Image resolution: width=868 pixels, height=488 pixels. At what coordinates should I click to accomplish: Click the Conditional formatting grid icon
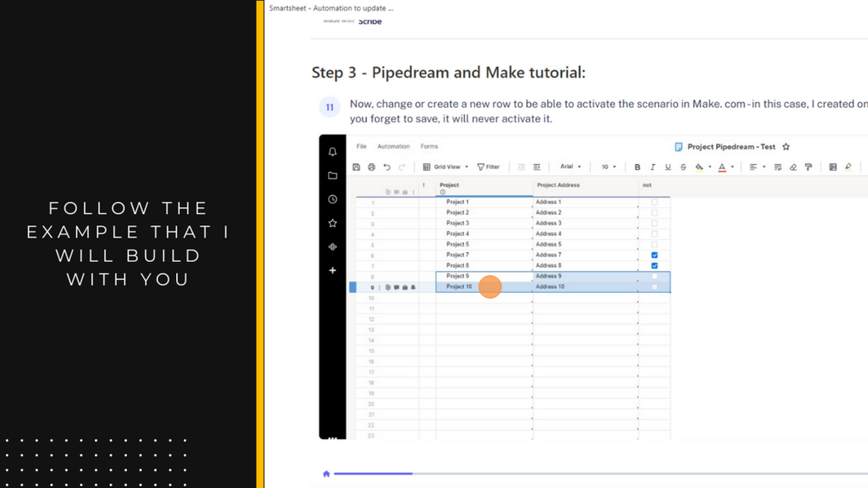[x=833, y=167]
